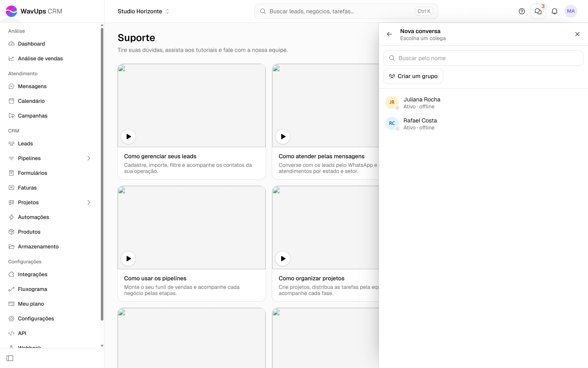This screenshot has height=368, width=588.
Task: Open the Leads section
Action: pyautogui.click(x=50, y=144)
